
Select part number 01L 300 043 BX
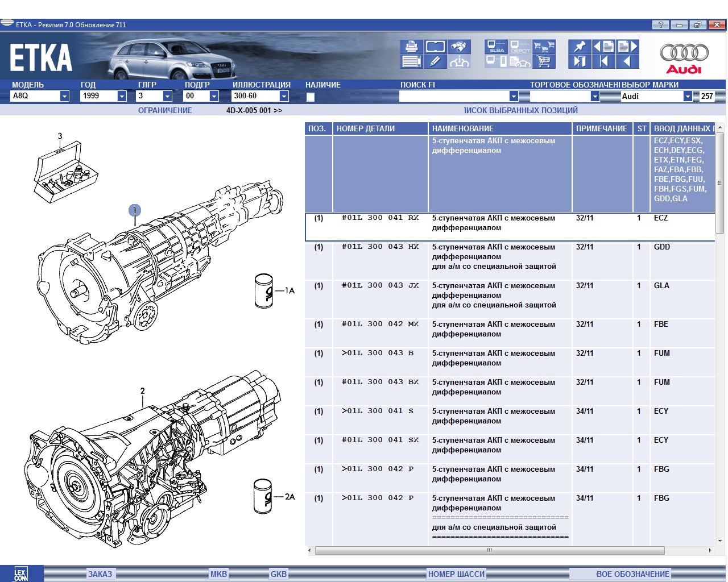click(380, 382)
